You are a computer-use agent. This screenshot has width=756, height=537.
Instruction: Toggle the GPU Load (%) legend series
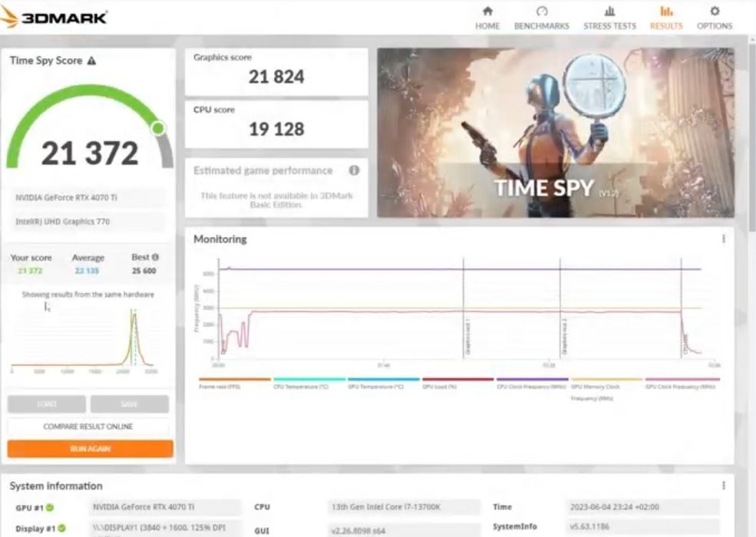(x=457, y=384)
